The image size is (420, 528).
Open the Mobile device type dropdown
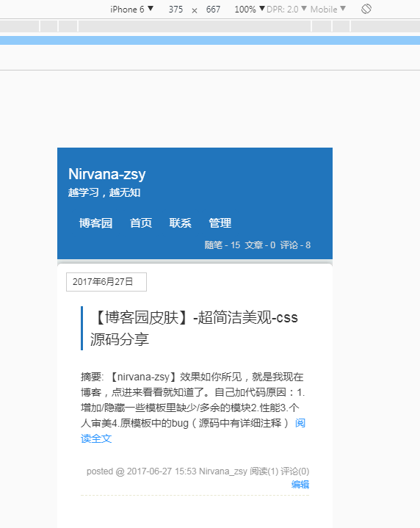click(328, 9)
